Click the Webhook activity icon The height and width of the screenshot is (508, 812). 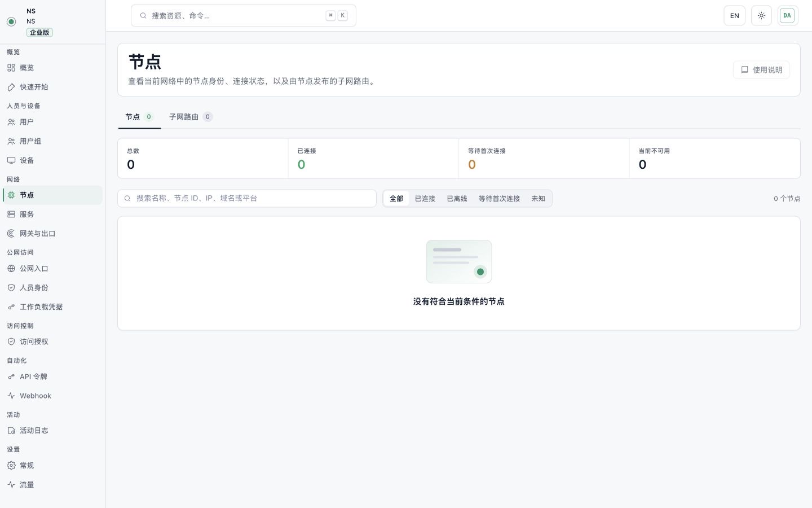[x=11, y=396]
